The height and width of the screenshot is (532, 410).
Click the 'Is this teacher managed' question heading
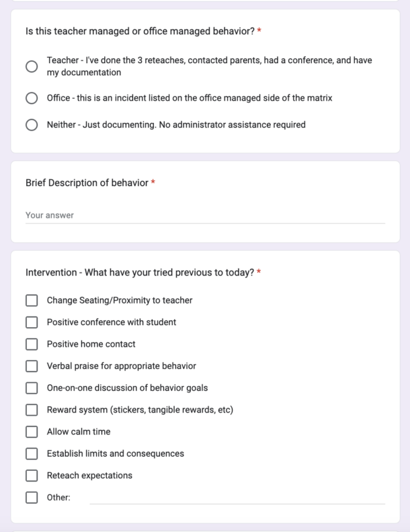[x=140, y=31]
